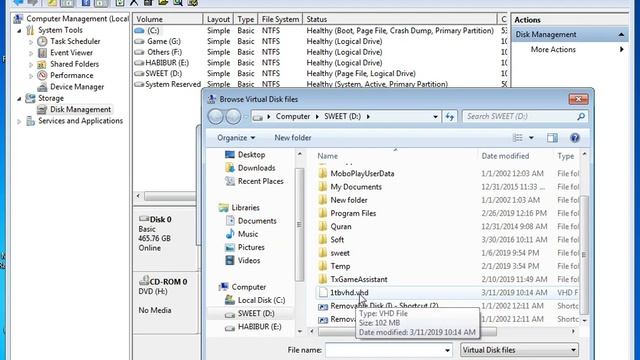This screenshot has height=360, width=640.
Task: Open Virtual Disk files type dropdown
Action: coord(519,350)
